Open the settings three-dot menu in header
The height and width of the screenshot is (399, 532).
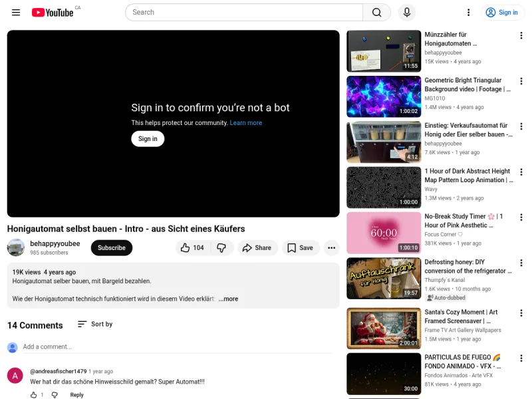pos(469,13)
